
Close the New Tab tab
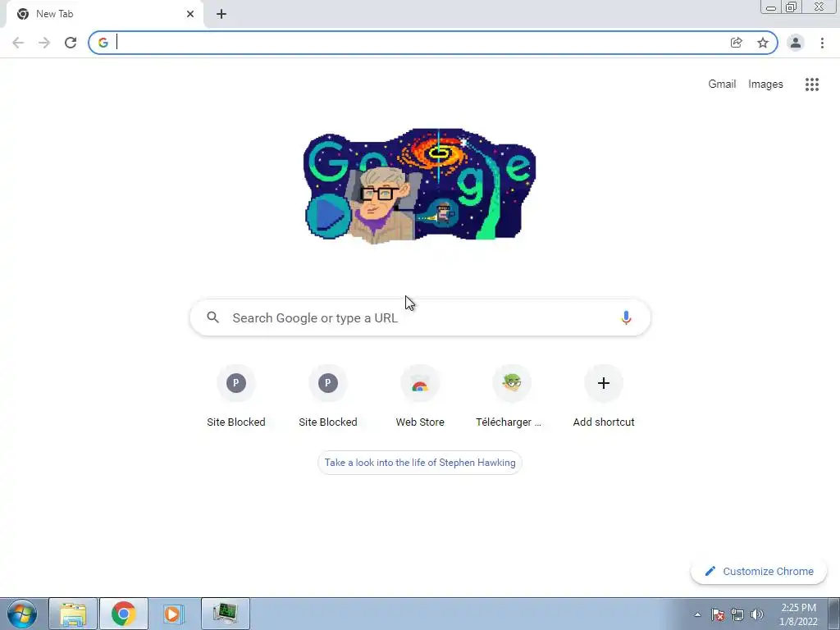pos(190,15)
